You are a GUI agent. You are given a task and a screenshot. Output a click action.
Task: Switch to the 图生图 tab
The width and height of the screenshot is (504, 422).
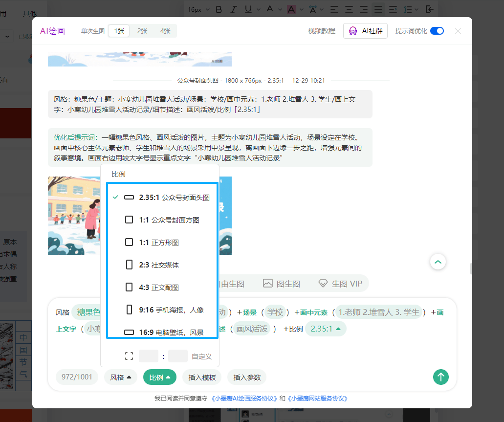click(281, 284)
